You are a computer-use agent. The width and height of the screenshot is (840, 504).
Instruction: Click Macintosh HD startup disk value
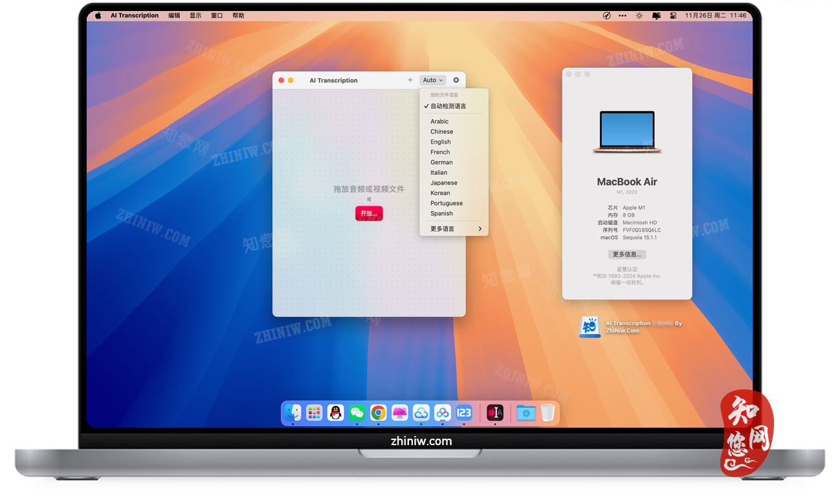[640, 223]
